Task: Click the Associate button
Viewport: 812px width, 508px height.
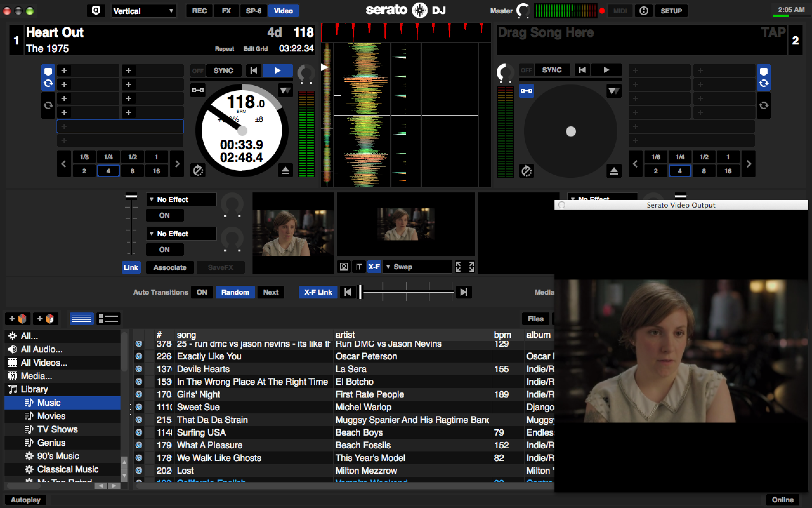Action: coord(170,267)
